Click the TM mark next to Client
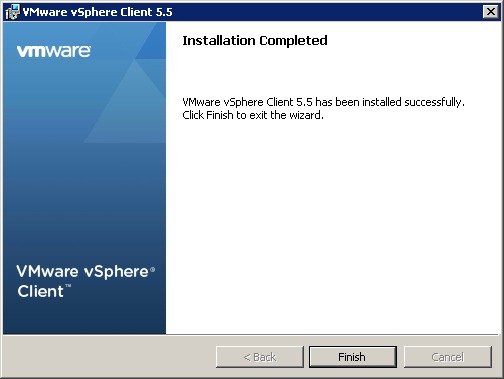This screenshot has height=379, width=504. 68,286
